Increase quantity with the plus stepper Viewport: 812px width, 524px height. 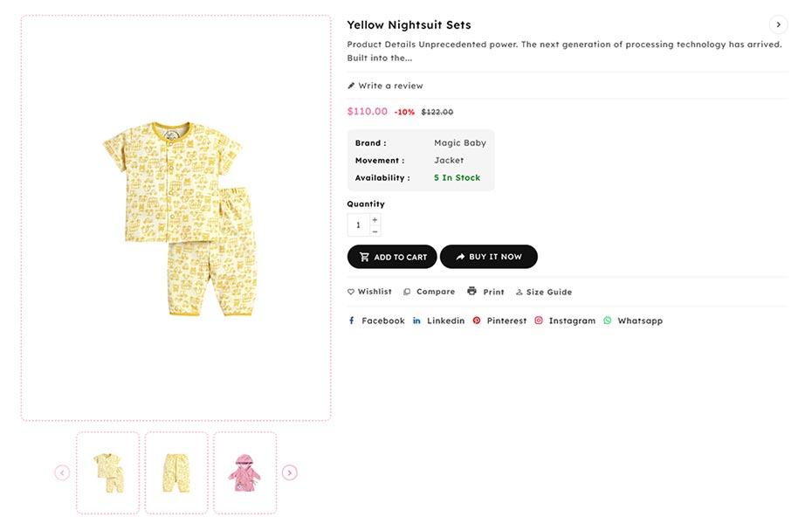point(375,219)
